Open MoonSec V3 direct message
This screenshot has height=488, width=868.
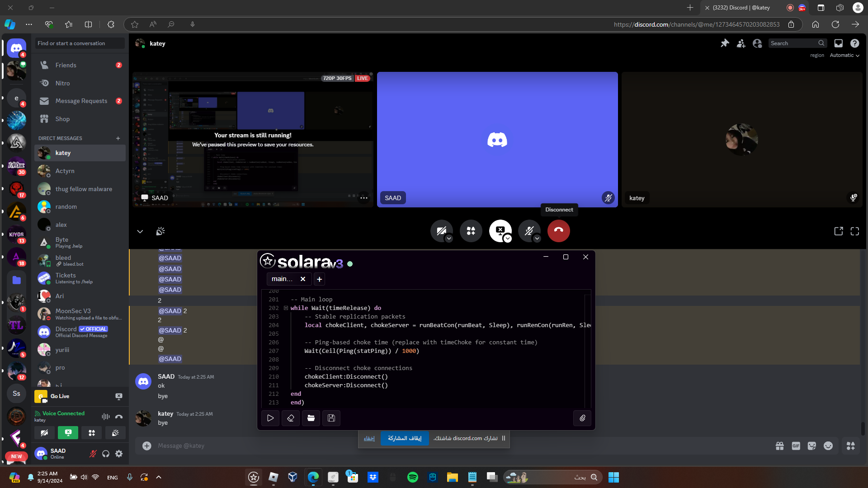click(x=80, y=314)
